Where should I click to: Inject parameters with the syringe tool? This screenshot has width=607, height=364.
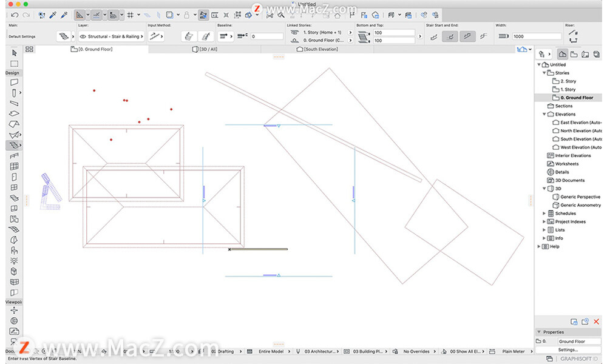(x=64, y=15)
